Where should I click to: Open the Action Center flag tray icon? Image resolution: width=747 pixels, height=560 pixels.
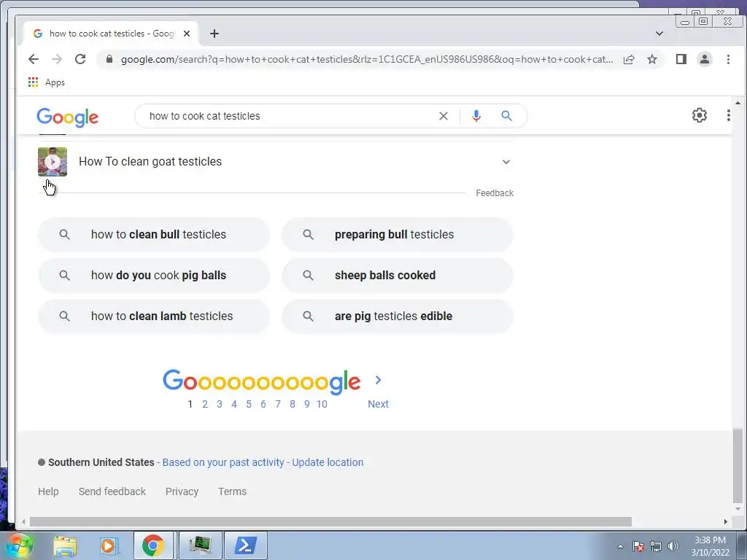click(638, 546)
